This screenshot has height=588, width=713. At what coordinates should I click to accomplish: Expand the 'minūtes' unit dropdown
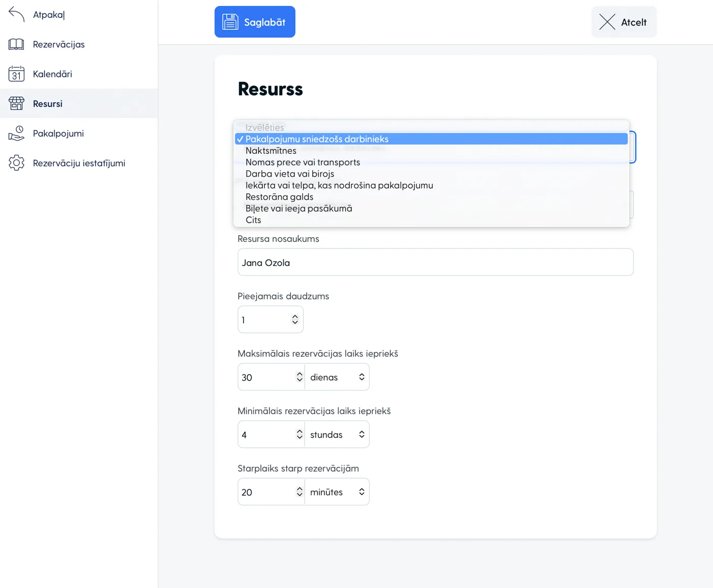coord(337,492)
